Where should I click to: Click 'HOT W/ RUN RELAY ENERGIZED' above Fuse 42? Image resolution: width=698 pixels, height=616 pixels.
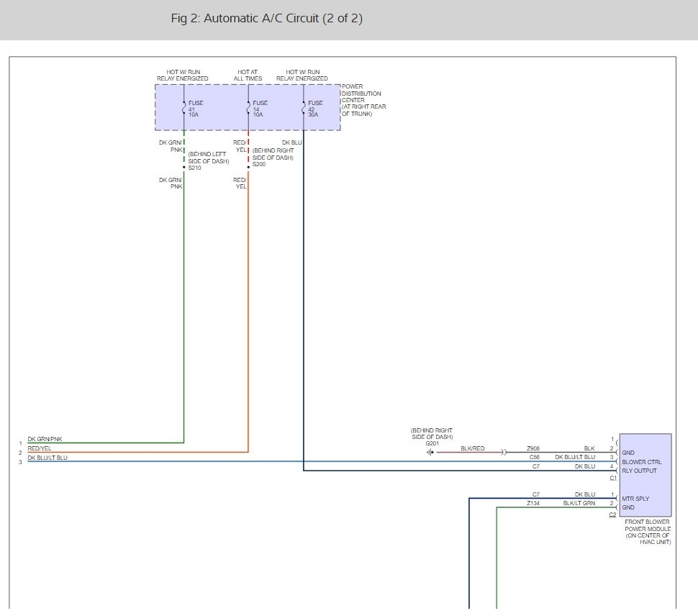tap(302, 76)
